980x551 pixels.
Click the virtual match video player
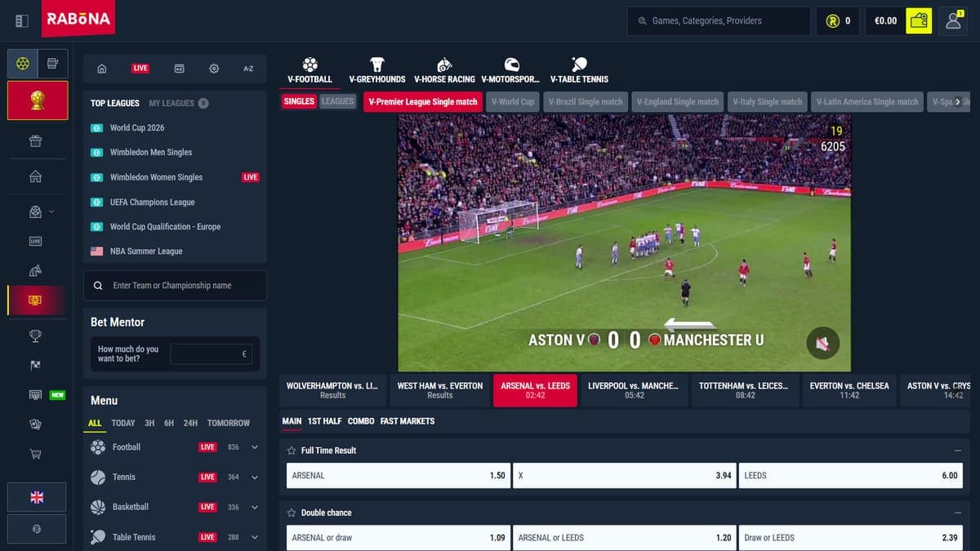[x=624, y=243]
